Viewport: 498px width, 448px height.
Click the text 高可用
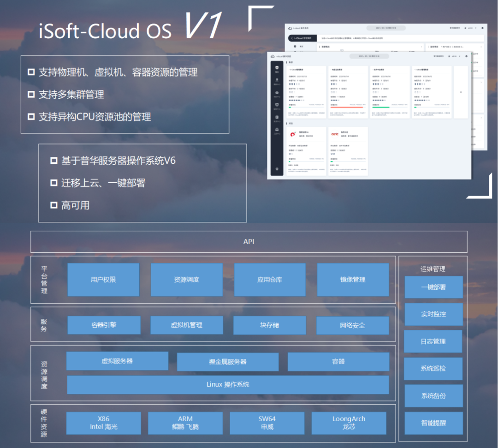coord(75,206)
